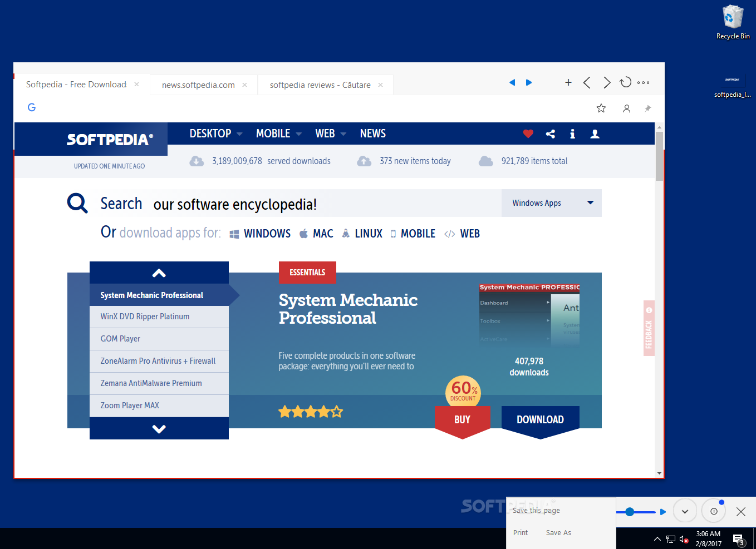Open a new browser tab with plus icon
Viewport: 756px width, 549px height.
(x=568, y=82)
